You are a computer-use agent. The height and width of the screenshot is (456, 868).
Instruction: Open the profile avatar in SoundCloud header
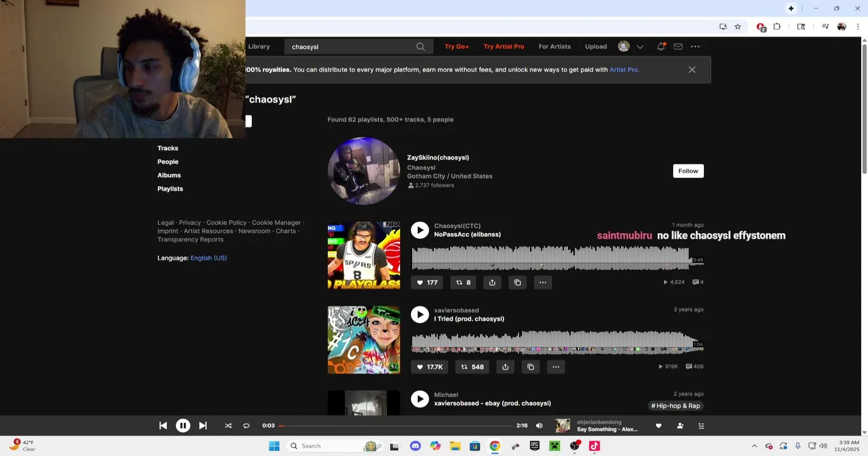point(624,46)
